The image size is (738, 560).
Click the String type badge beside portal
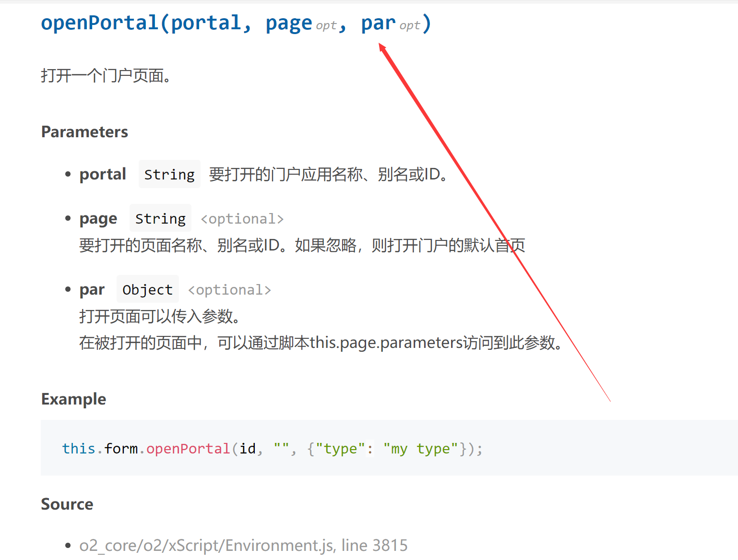point(169,174)
